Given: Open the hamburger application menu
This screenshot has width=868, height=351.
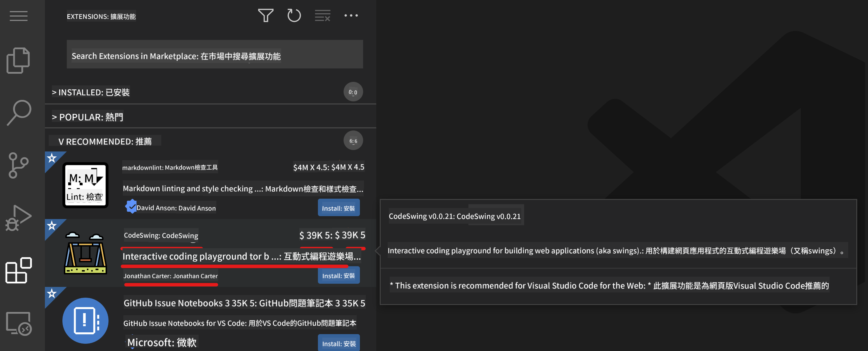Looking at the screenshot, I should 19,16.
